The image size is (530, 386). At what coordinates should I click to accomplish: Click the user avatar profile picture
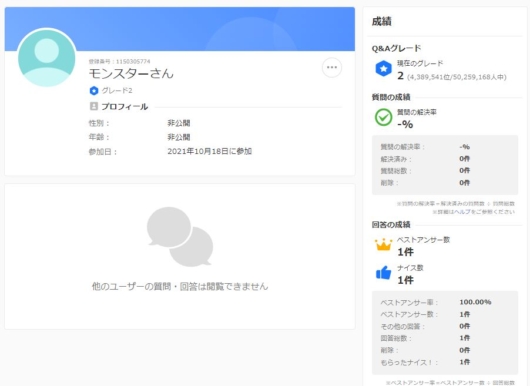(x=47, y=57)
